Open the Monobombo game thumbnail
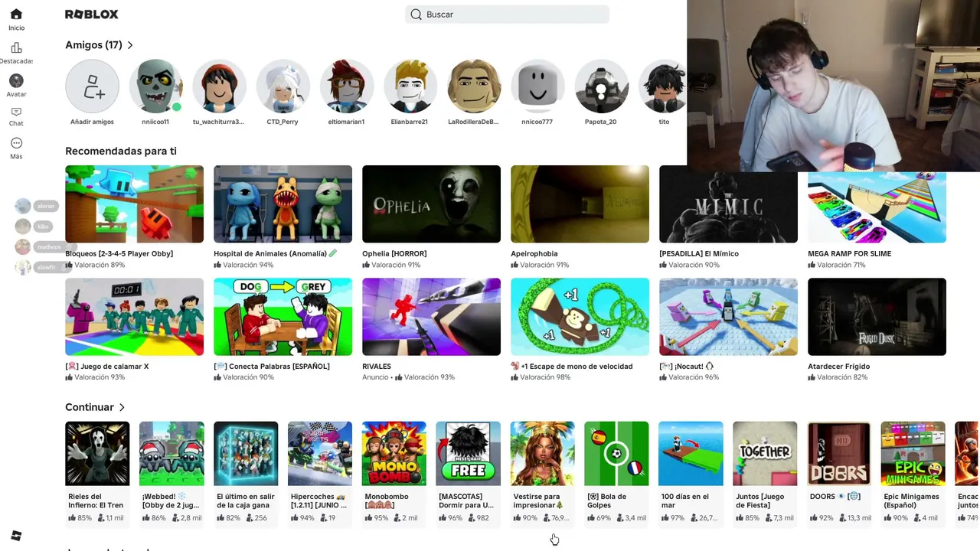This screenshot has width=980, height=551. 394,454
